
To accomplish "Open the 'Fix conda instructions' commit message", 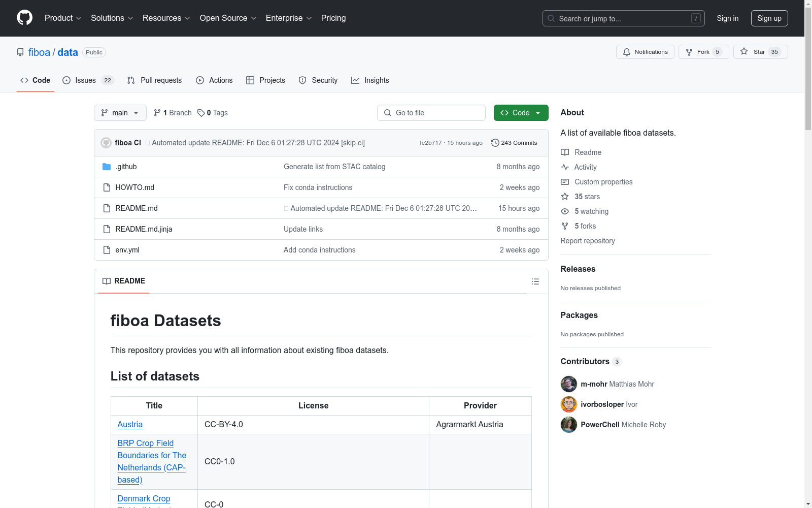I will (x=318, y=187).
